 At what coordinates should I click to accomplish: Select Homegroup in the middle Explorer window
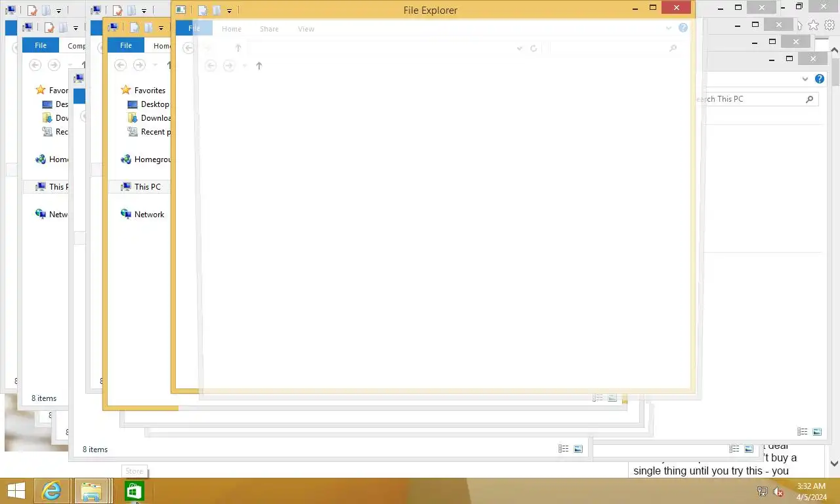(146, 159)
